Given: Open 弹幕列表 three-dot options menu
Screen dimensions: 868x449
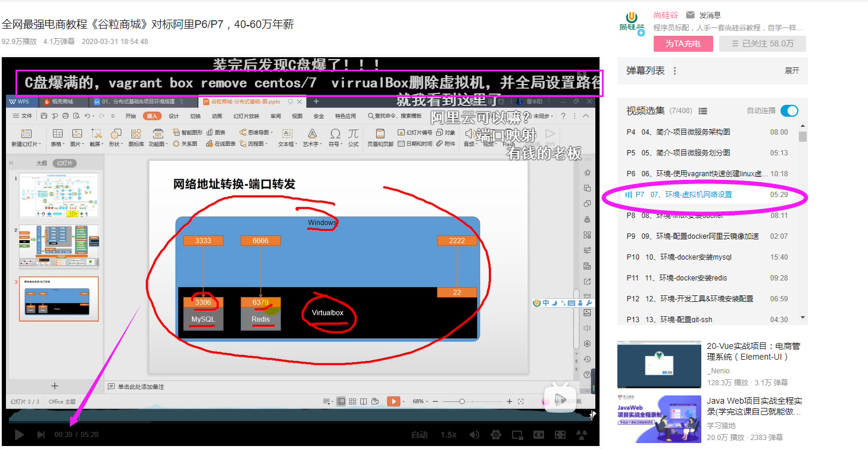Looking at the screenshot, I should pos(675,71).
